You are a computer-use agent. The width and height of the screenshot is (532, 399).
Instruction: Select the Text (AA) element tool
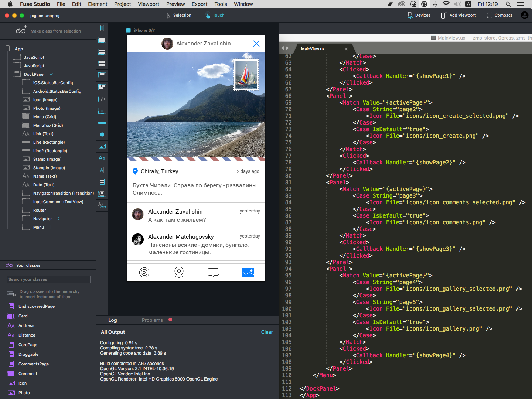pos(102,158)
